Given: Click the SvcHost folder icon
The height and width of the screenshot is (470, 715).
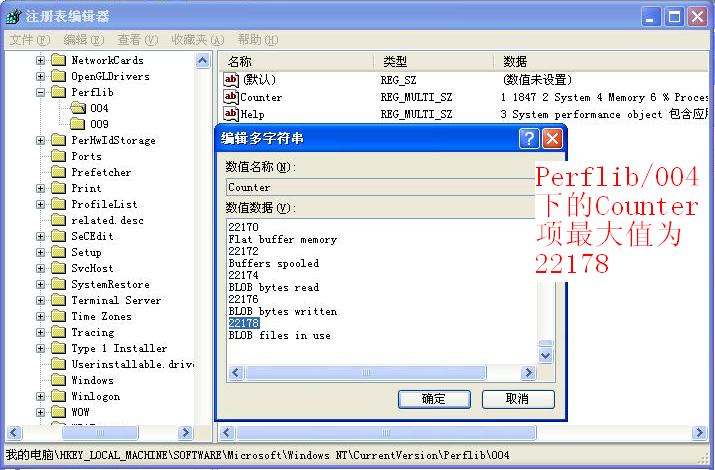Looking at the screenshot, I should point(58,268).
